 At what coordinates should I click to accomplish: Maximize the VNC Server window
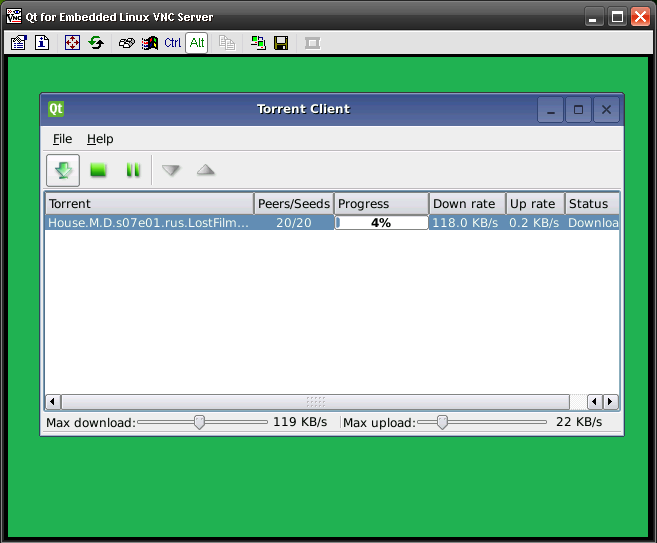tap(617, 17)
